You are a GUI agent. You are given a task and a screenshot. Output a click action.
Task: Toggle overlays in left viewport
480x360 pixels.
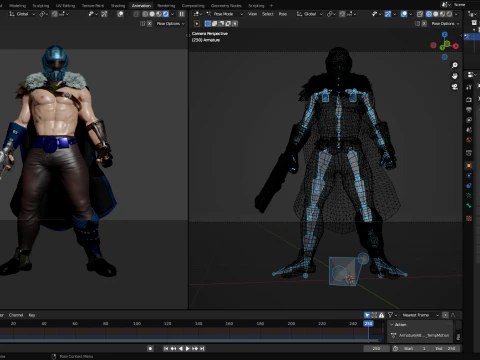tap(120, 14)
